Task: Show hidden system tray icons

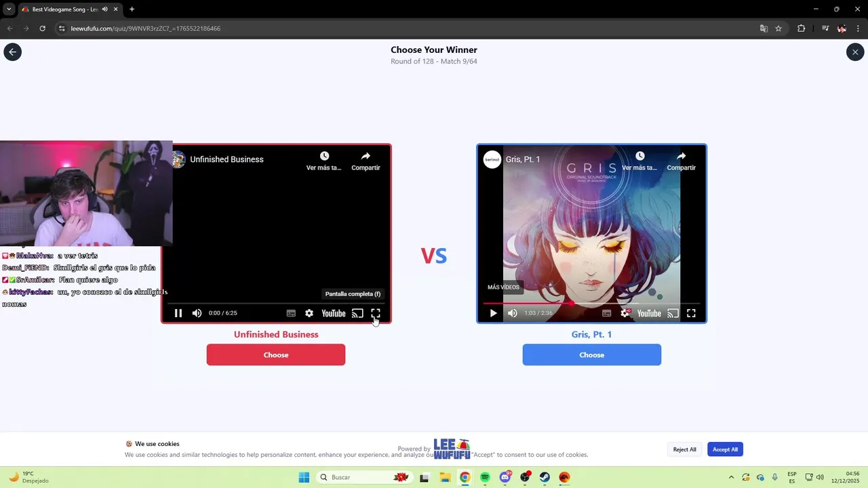Action: [x=731, y=477]
